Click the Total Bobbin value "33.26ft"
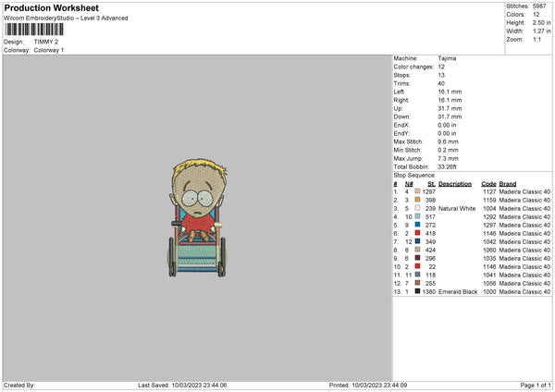 click(x=448, y=166)
